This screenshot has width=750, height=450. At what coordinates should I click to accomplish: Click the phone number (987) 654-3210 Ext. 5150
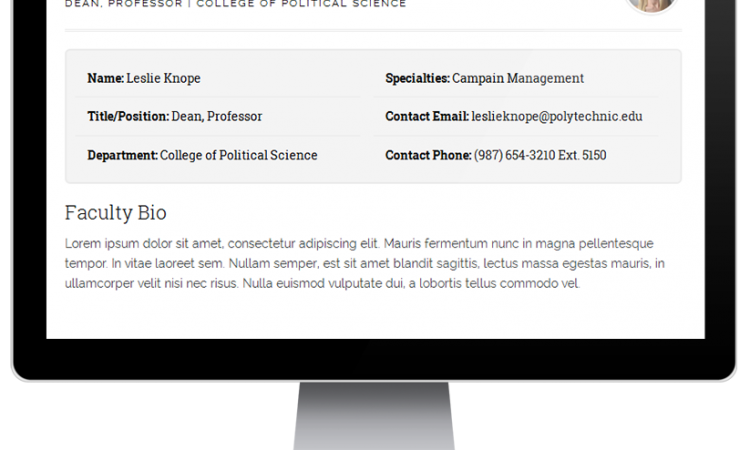(x=540, y=156)
